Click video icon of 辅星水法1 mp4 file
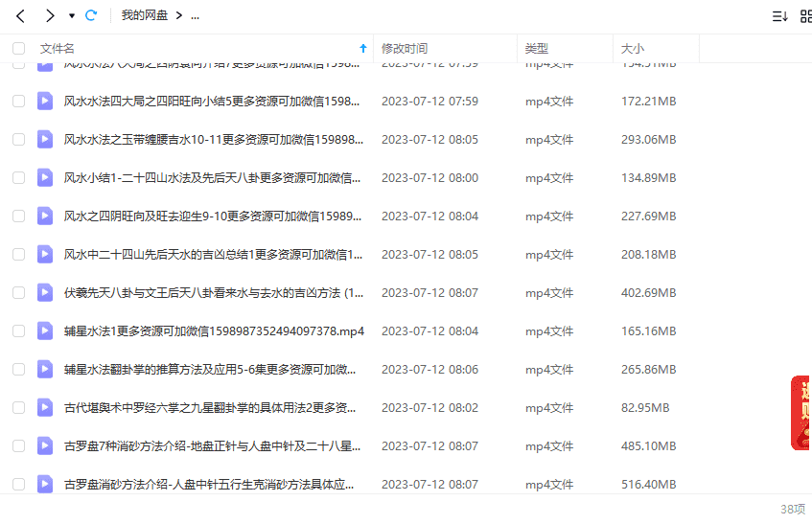812x524 pixels. tap(45, 330)
